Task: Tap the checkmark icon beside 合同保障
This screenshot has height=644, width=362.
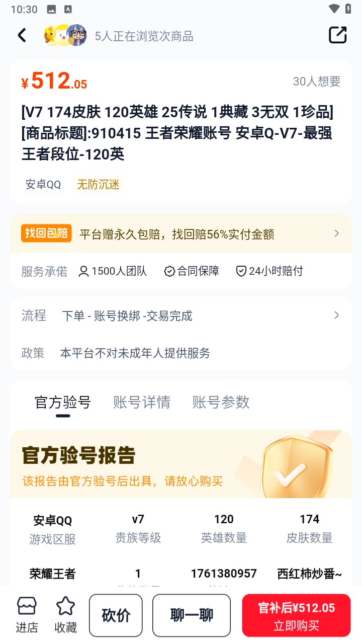Action: pos(168,271)
